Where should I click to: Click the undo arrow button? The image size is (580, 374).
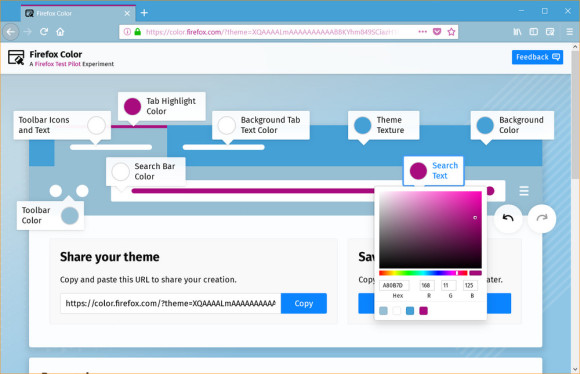point(508,218)
